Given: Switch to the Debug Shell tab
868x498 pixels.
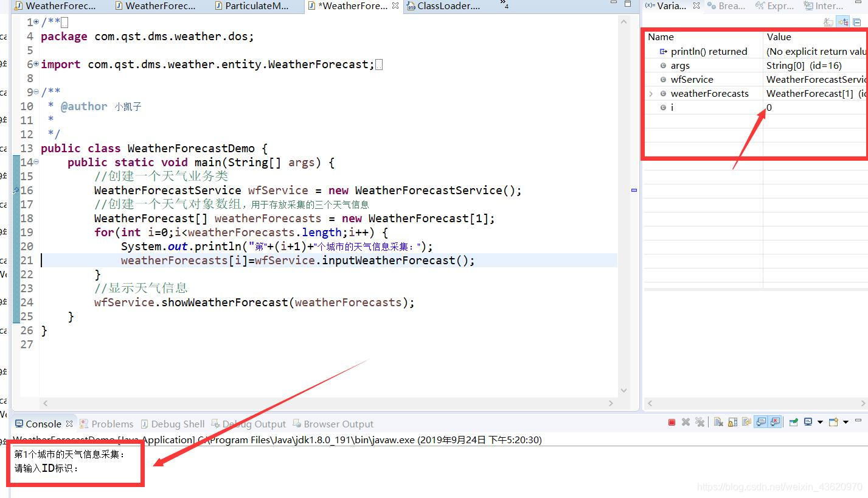Looking at the screenshot, I should 172,424.
